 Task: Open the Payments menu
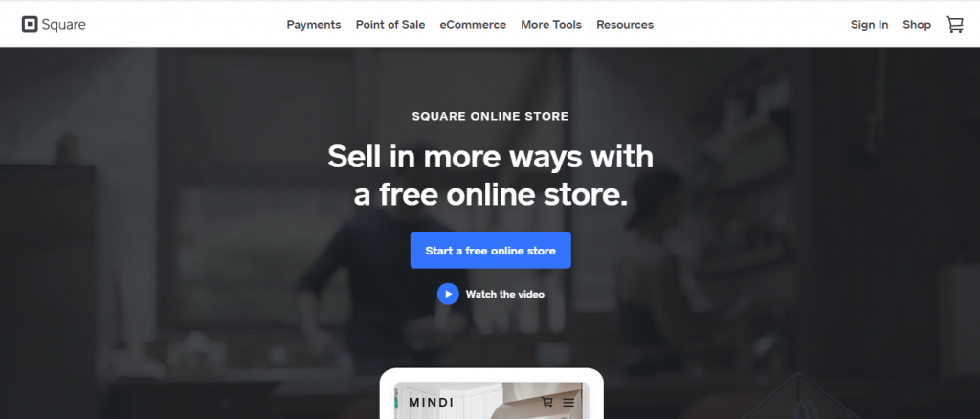point(314,24)
